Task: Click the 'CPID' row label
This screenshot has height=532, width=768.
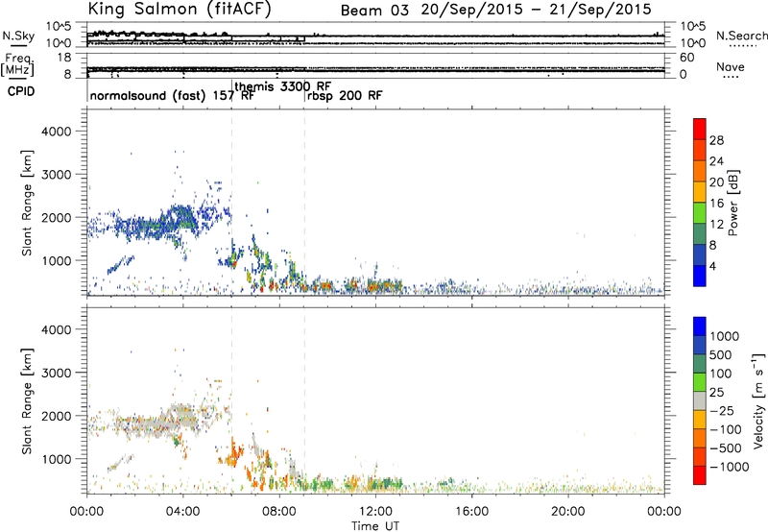Action: coord(21,91)
